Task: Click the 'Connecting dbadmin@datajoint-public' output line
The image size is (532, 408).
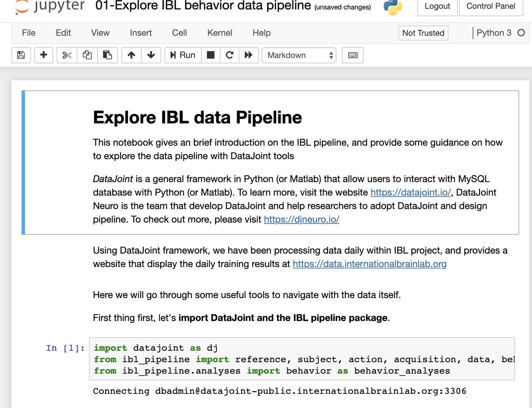Action: pos(279,391)
